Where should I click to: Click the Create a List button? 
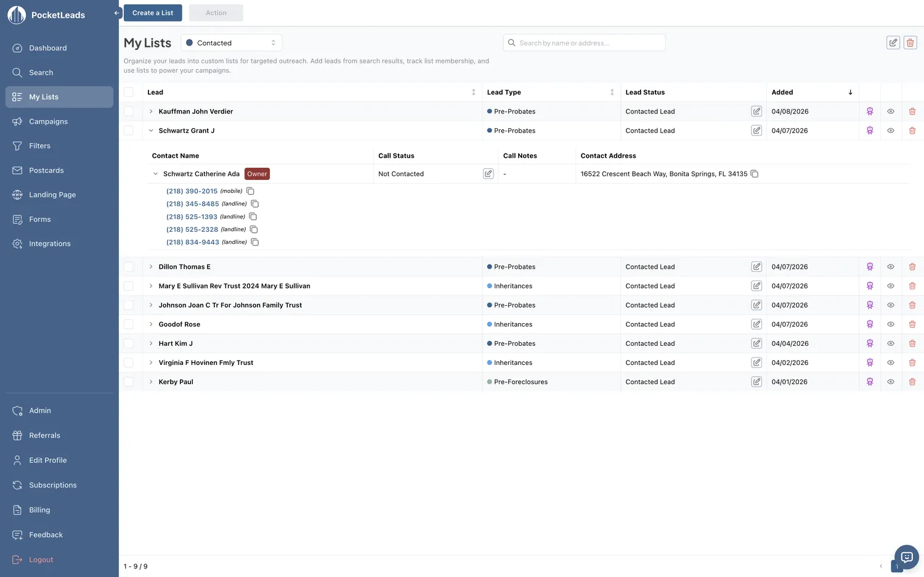(152, 12)
